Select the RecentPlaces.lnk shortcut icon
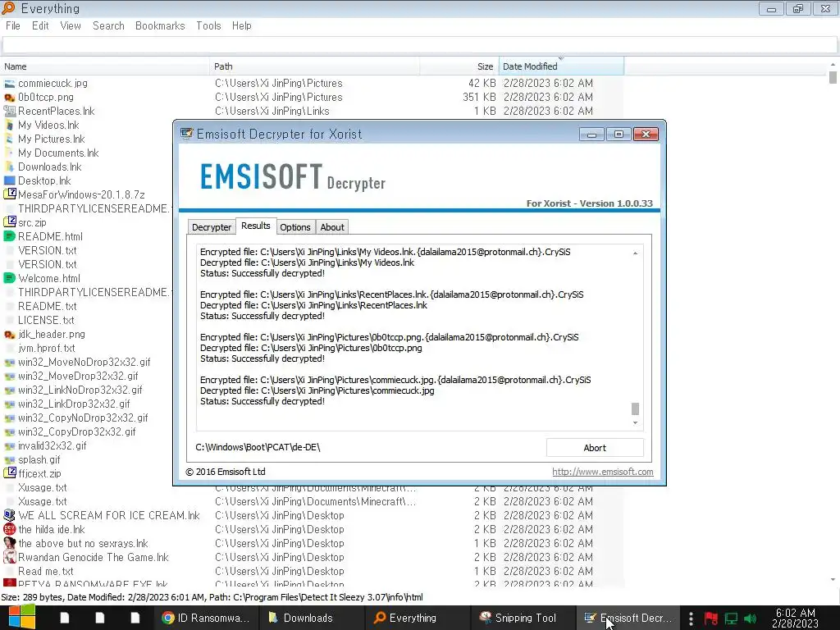The image size is (840, 630). (x=10, y=112)
